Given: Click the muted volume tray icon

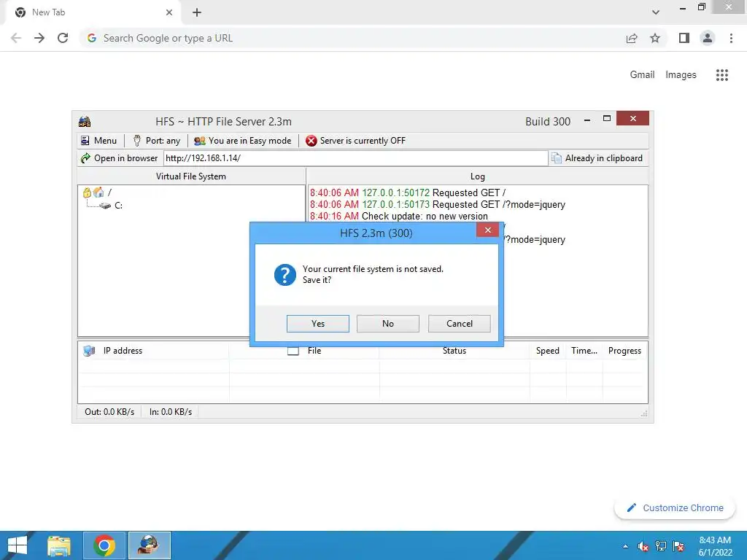Looking at the screenshot, I should pyautogui.click(x=643, y=547).
